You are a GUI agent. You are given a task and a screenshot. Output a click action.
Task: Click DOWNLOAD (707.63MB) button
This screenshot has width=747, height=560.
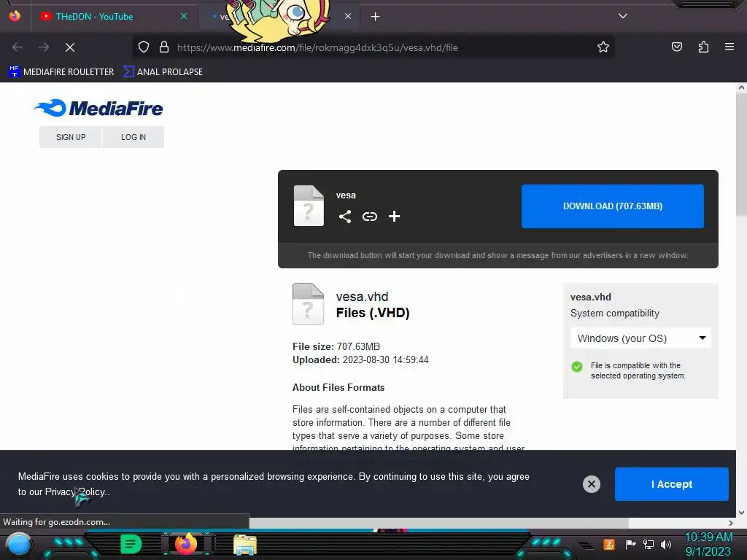tap(613, 206)
